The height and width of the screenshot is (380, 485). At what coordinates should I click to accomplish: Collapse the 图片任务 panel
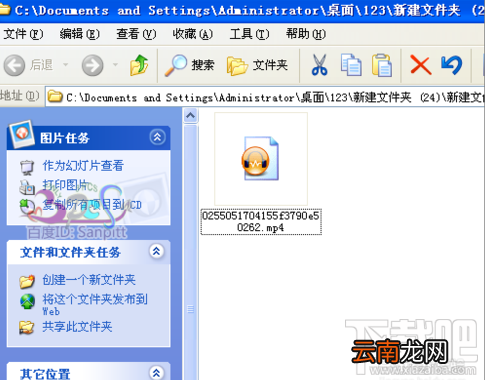point(157,137)
